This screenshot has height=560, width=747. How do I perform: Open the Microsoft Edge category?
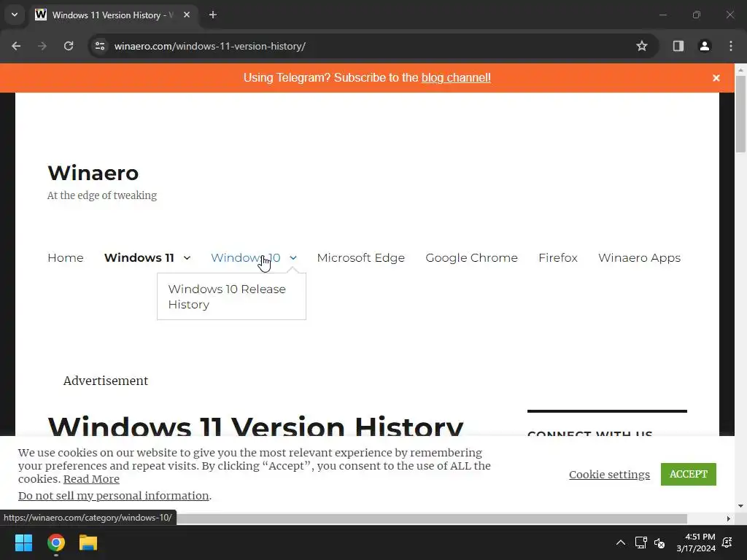pyautogui.click(x=360, y=257)
